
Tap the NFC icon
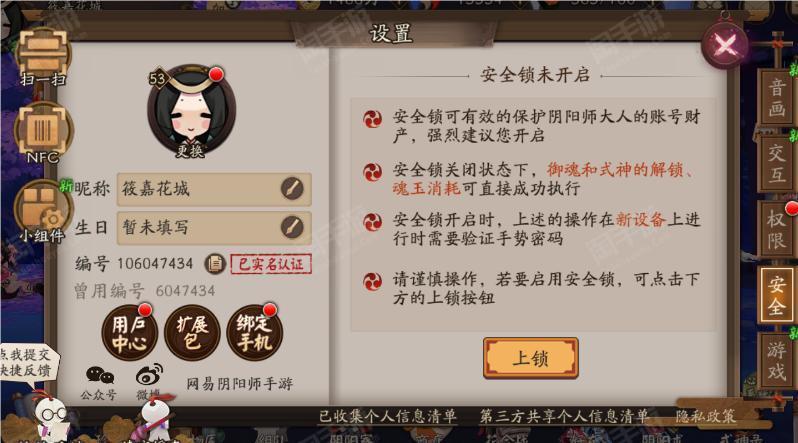click(43, 133)
